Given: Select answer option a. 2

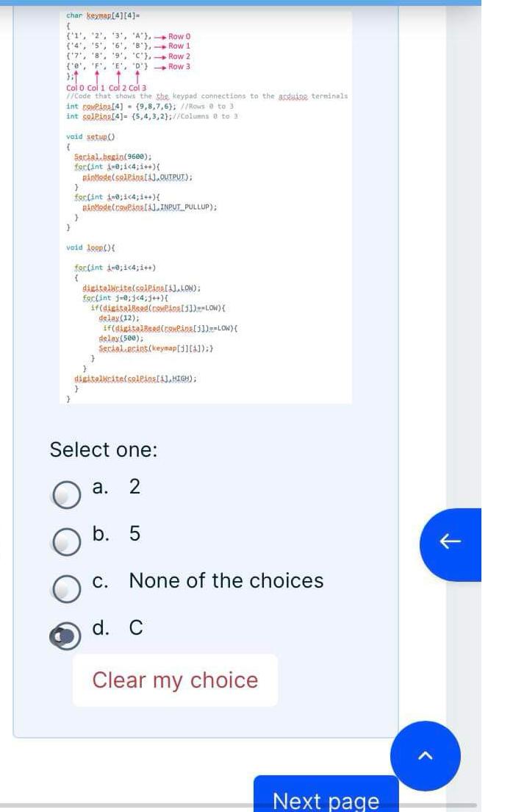Looking at the screenshot, I should [66, 494].
